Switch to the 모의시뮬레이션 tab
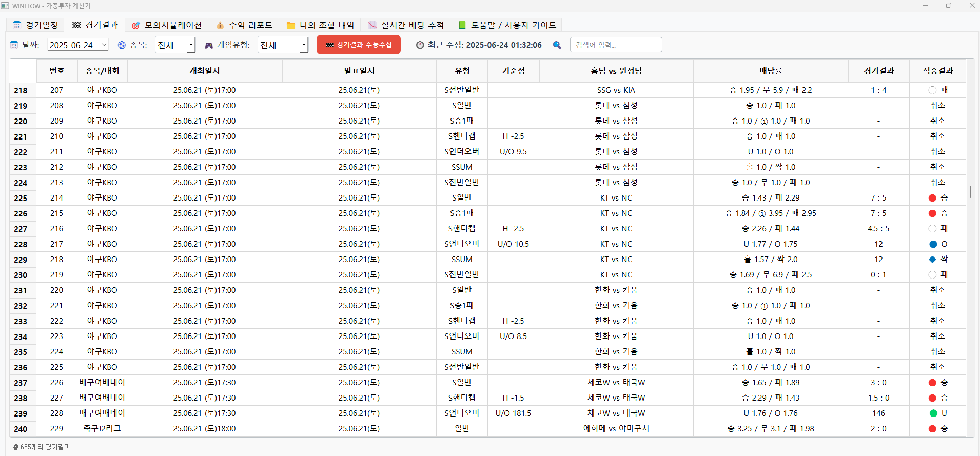 coord(167,25)
